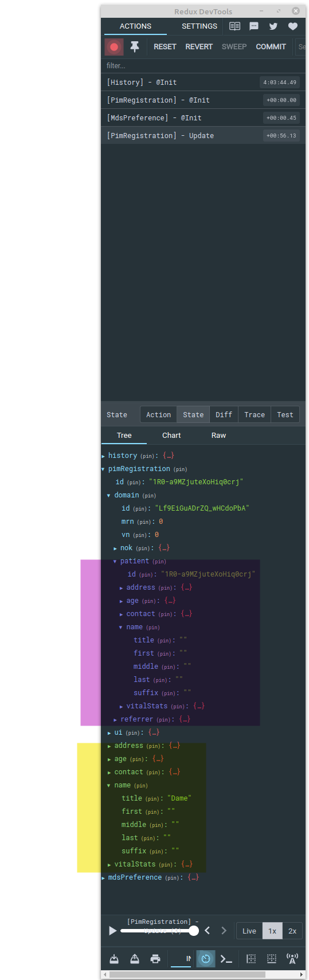Click the window close button
Image resolution: width=309 pixels, height=980 pixels.
point(296,11)
